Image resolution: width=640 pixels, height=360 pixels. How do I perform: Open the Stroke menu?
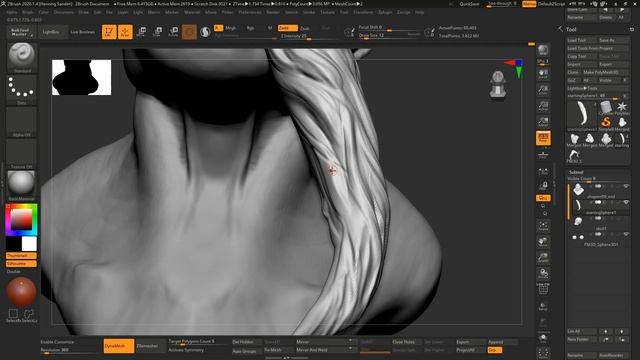[309, 12]
